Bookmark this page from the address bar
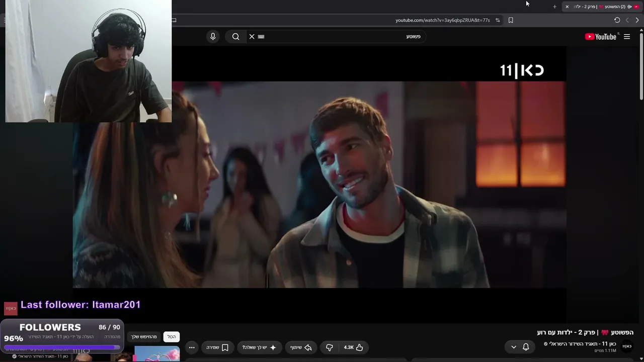644x362 pixels. (511, 20)
